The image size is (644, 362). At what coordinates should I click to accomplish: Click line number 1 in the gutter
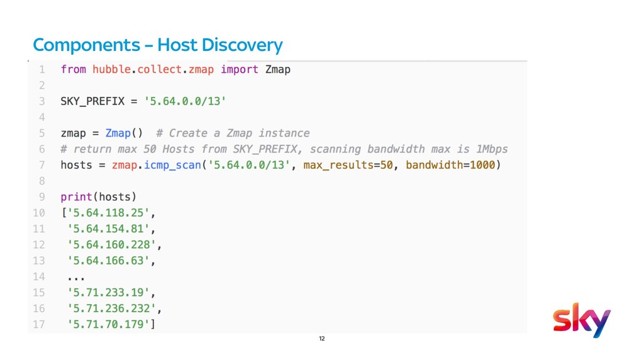pyautogui.click(x=42, y=69)
